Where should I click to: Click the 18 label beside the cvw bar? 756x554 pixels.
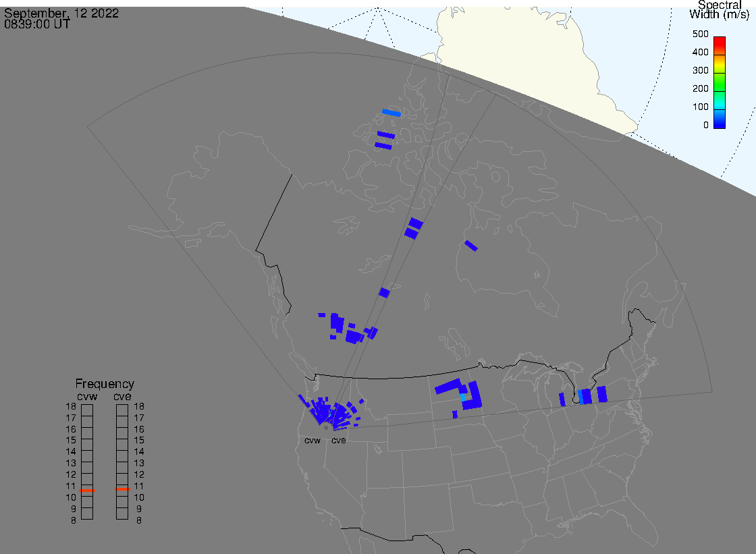(x=71, y=406)
